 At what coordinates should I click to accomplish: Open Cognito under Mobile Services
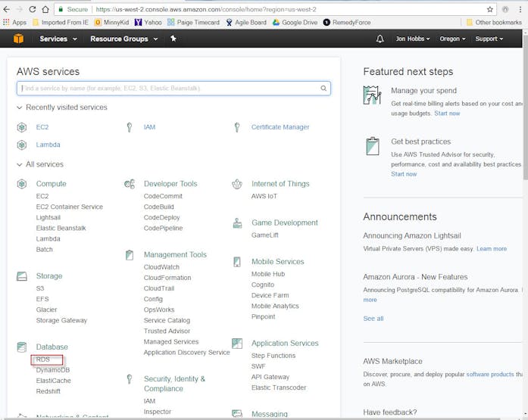pos(263,285)
